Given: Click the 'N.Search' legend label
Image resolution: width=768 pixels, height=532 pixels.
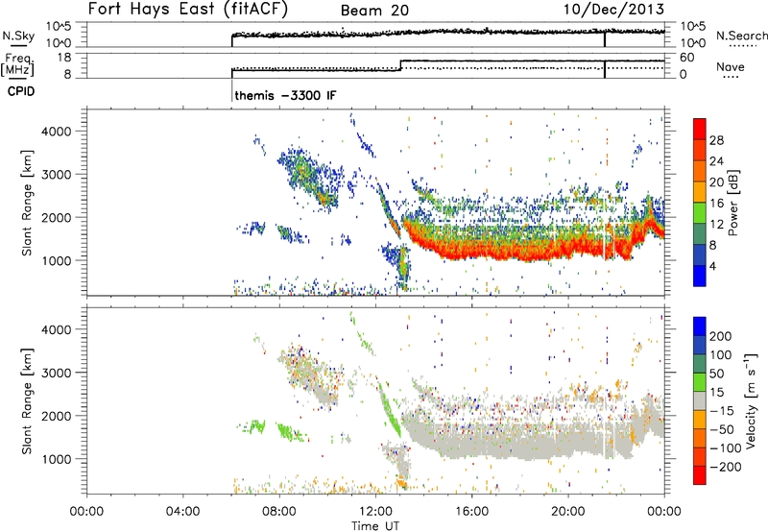Looking at the screenshot, I should (x=741, y=36).
